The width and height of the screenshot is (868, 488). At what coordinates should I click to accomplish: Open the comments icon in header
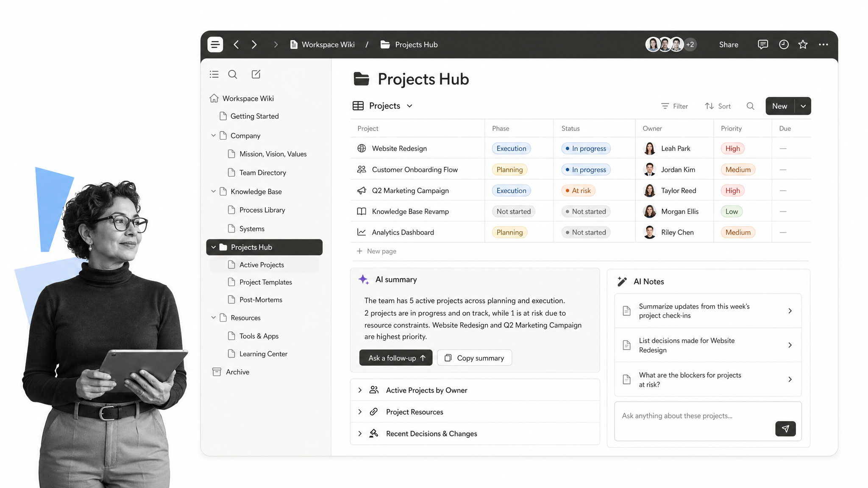(762, 44)
